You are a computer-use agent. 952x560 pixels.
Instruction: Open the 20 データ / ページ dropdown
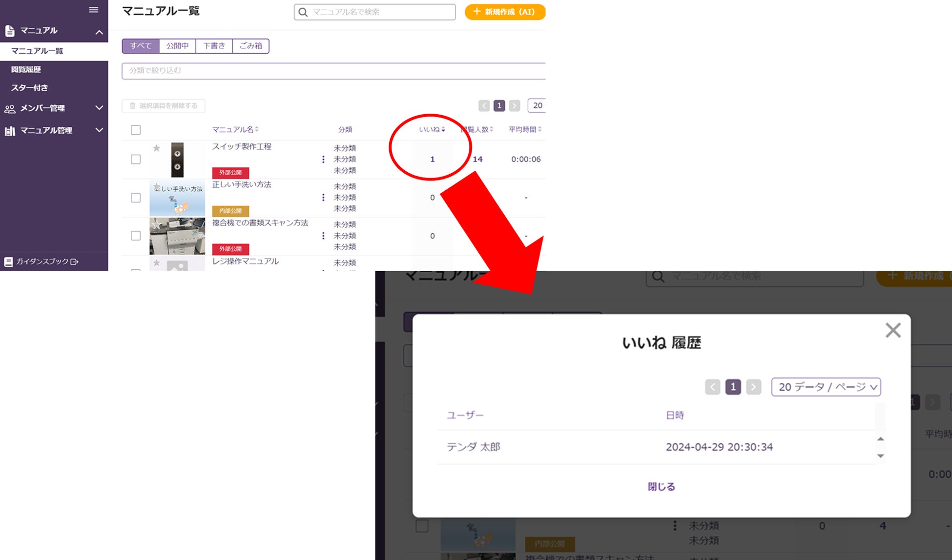point(826,387)
